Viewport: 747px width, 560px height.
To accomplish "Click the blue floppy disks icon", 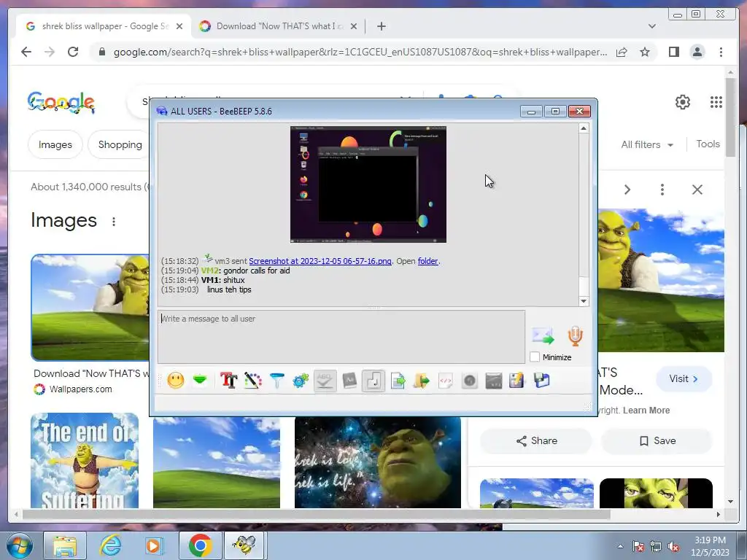I will (542, 381).
